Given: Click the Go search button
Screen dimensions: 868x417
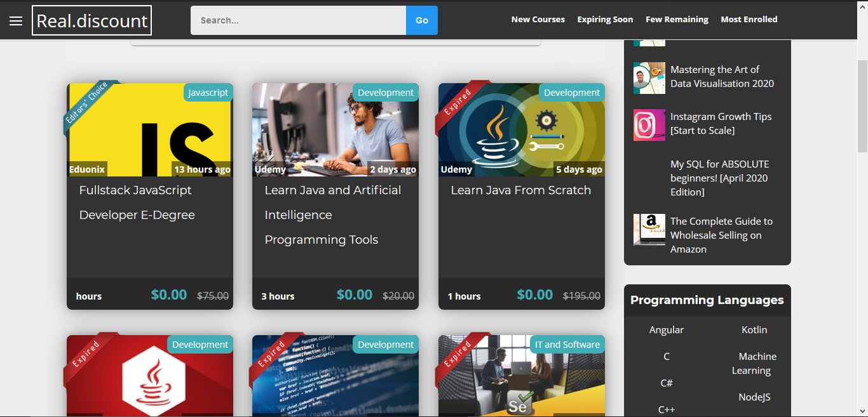Looking at the screenshot, I should tap(422, 20).
